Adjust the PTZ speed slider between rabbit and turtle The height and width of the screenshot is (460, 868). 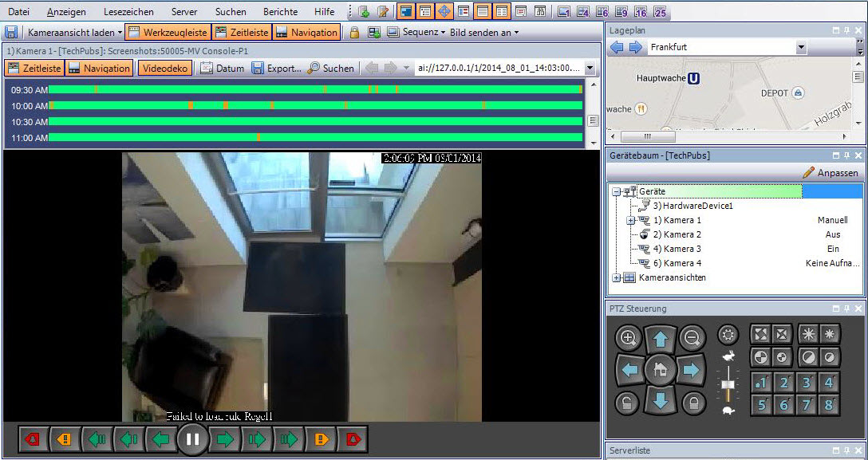(x=729, y=383)
